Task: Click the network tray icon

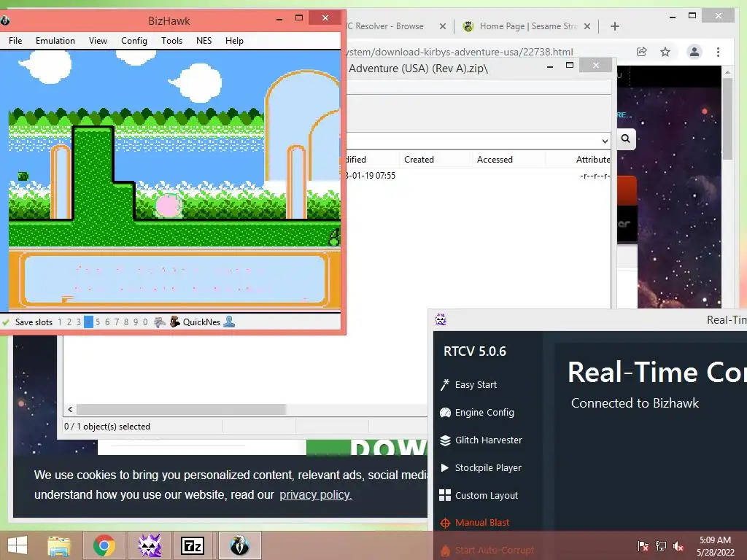Action: coord(661,546)
